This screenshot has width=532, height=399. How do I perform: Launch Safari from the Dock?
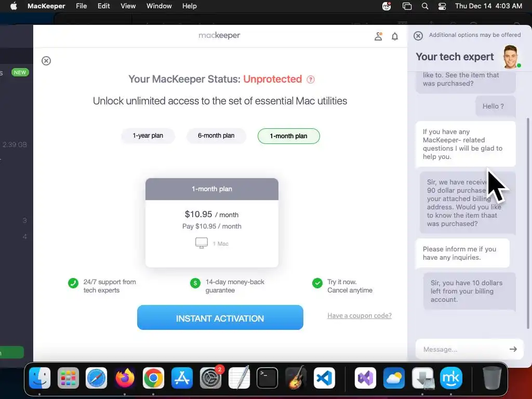tap(96, 378)
